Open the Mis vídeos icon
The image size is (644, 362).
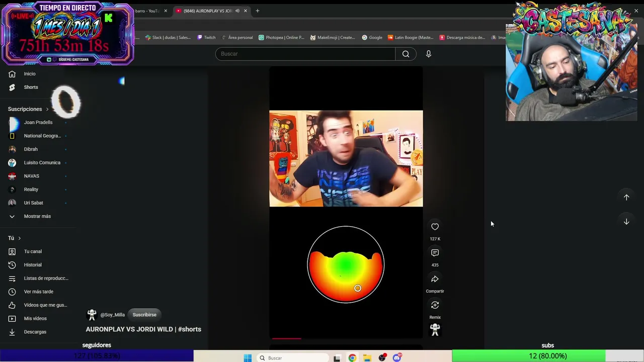pos(12,318)
